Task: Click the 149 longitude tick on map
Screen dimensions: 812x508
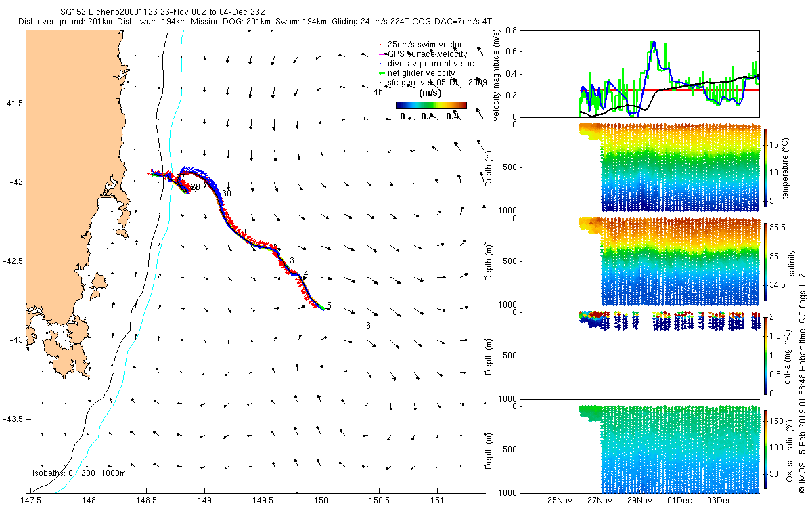Action: (204, 501)
